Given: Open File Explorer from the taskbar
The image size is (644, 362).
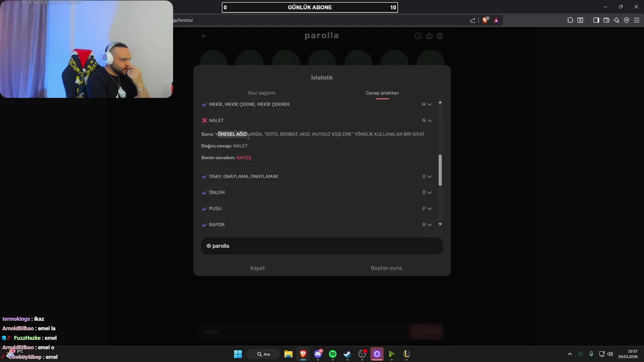Looking at the screenshot, I should tap(288, 354).
